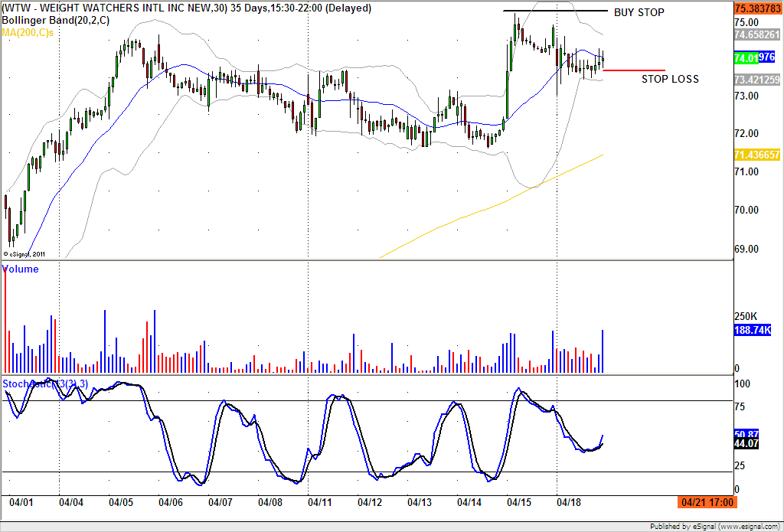Select the yellow 71.436657 moving average tag
This screenshot has height=532, width=784.
(x=757, y=155)
